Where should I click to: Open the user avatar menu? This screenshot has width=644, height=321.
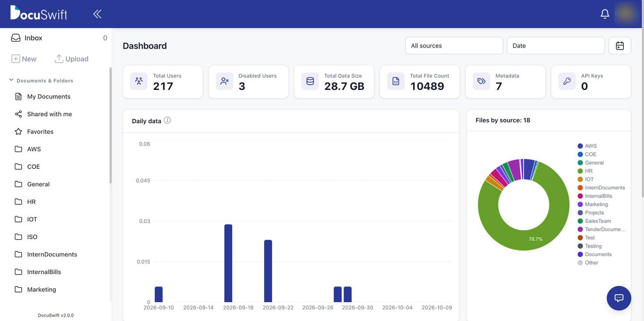(626, 13)
